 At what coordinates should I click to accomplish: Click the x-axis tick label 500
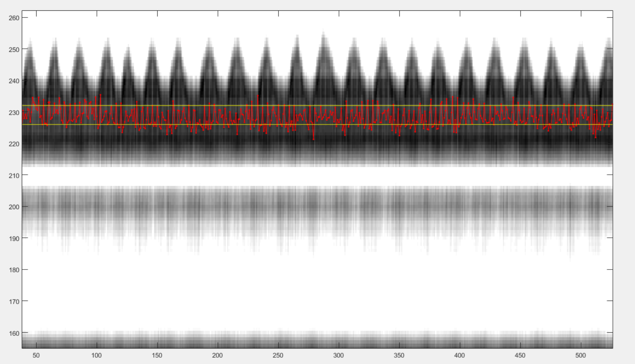[x=581, y=355]
